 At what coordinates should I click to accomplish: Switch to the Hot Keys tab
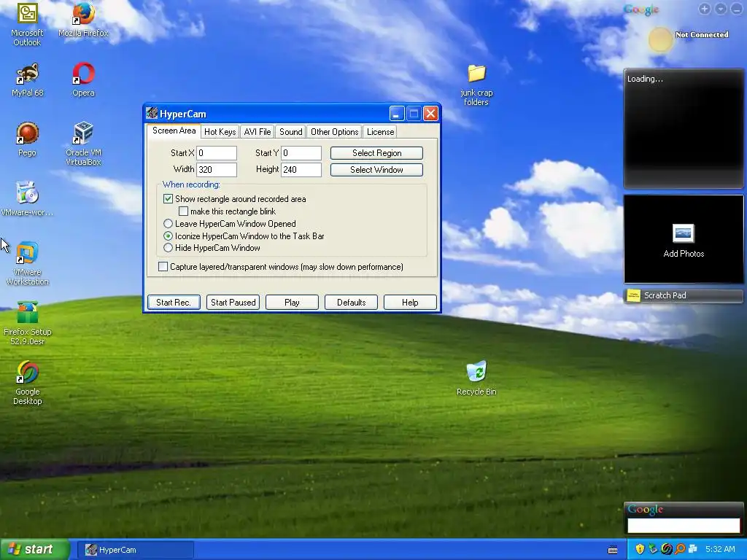(x=220, y=132)
